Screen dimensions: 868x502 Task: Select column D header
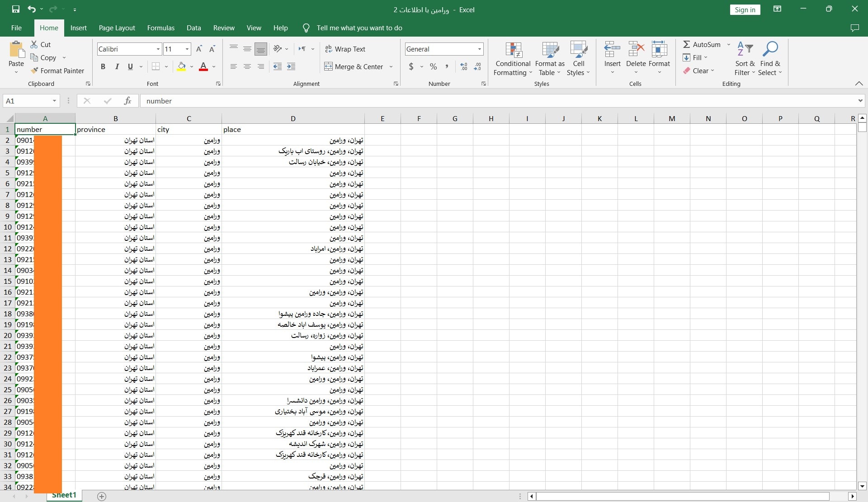[293, 118]
